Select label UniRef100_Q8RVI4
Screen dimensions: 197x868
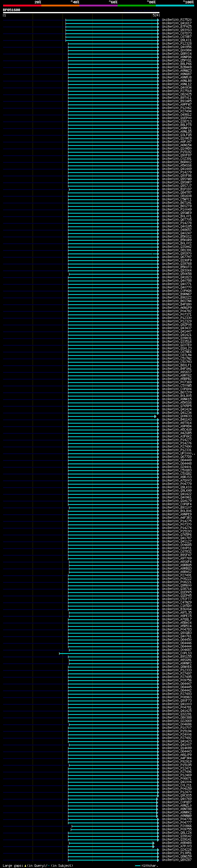click(x=176, y=54)
